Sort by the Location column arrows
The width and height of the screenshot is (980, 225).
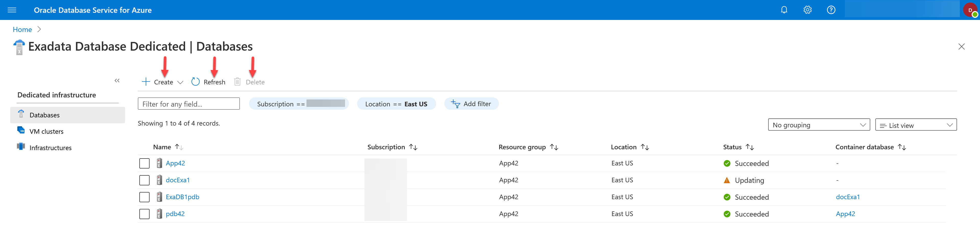[x=645, y=147]
